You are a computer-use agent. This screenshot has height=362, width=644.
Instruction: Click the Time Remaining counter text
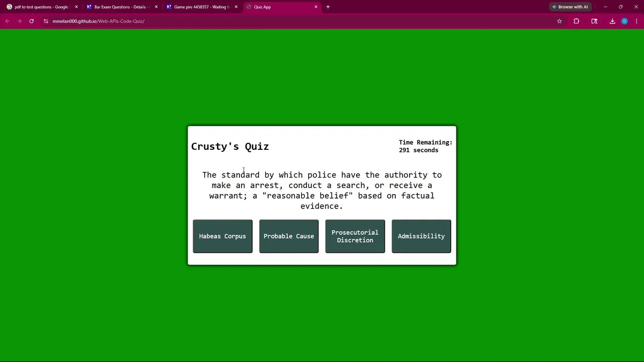point(426,146)
